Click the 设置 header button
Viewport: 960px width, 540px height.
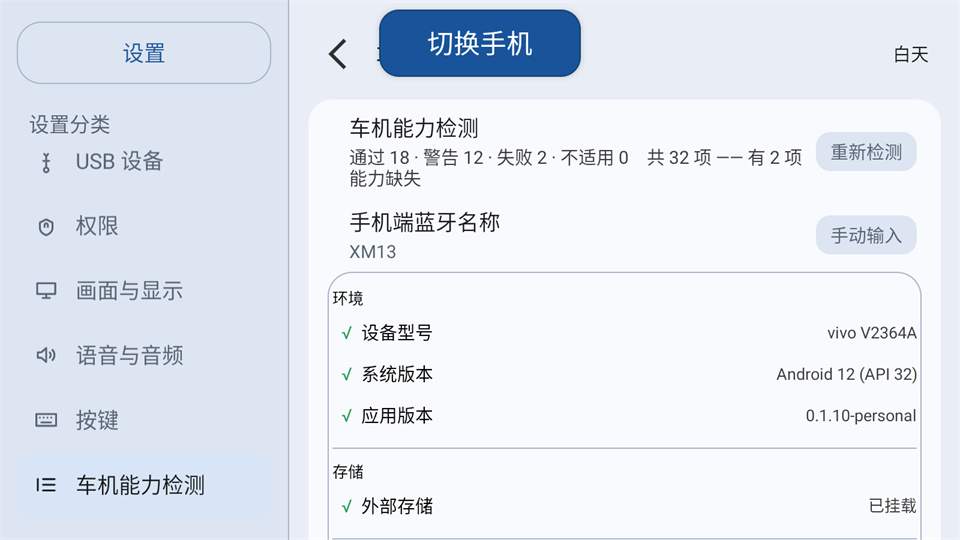pyautogui.click(x=144, y=53)
